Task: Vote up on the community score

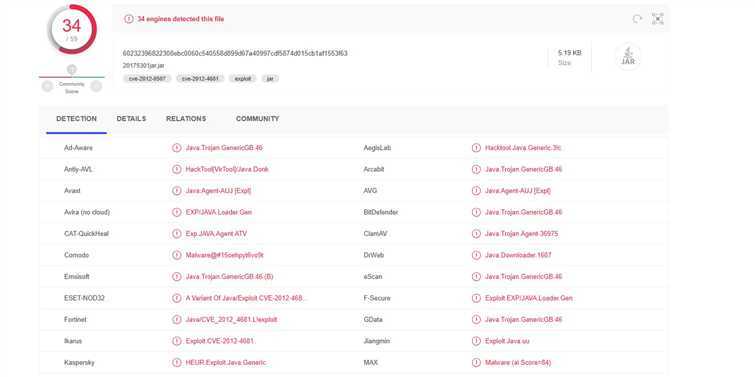Action: [96, 86]
